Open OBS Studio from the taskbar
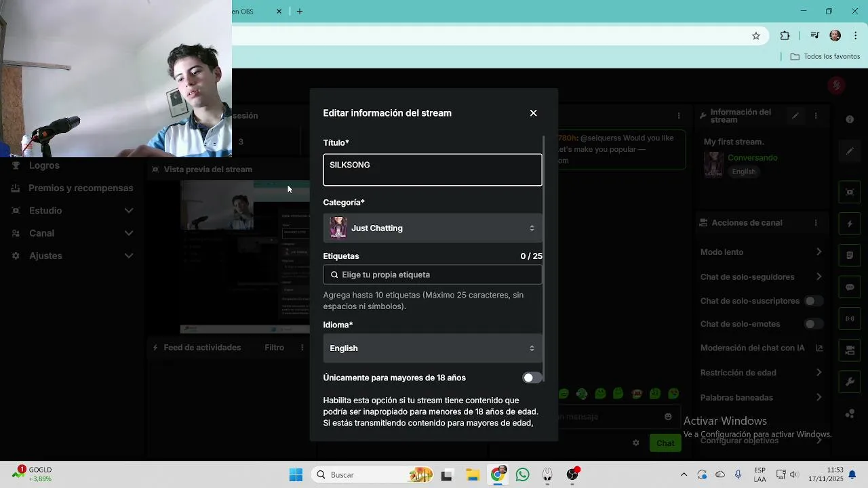 (572, 475)
